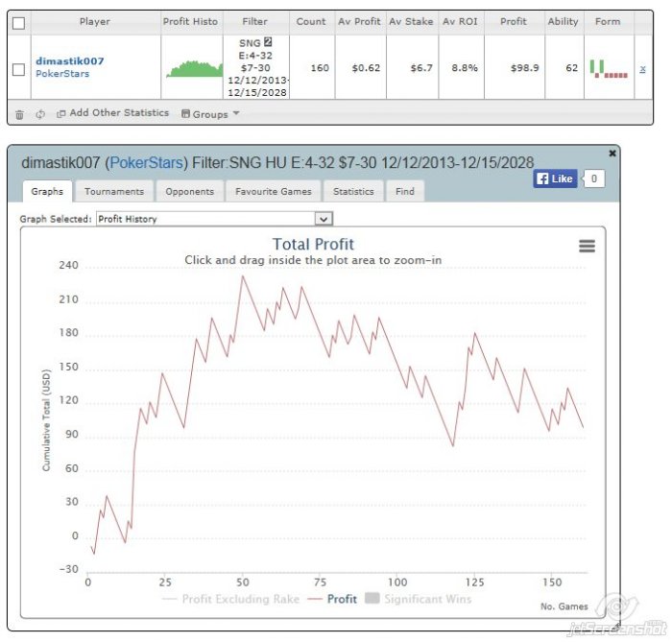
Task: Switch to the Opponents tab
Action: click(x=189, y=191)
